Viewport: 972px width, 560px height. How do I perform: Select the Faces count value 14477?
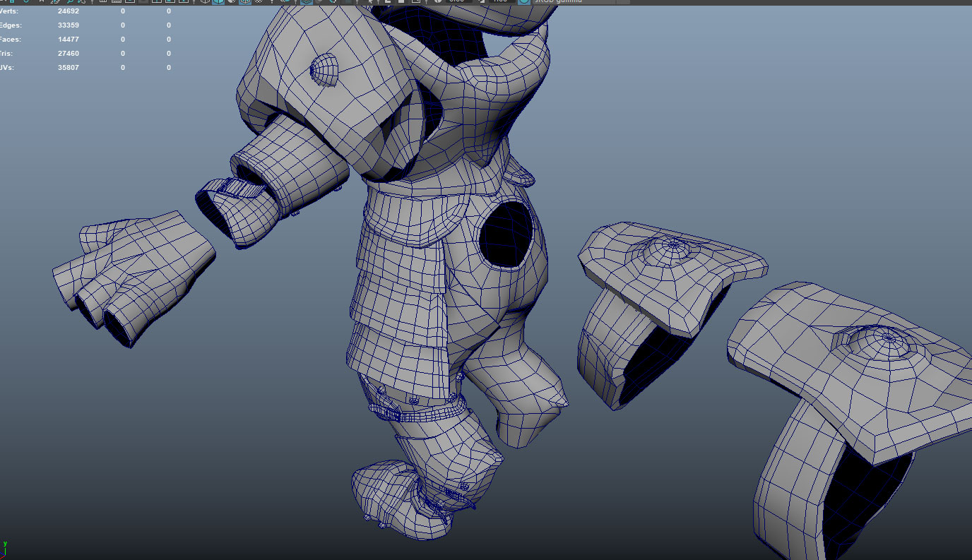click(68, 40)
